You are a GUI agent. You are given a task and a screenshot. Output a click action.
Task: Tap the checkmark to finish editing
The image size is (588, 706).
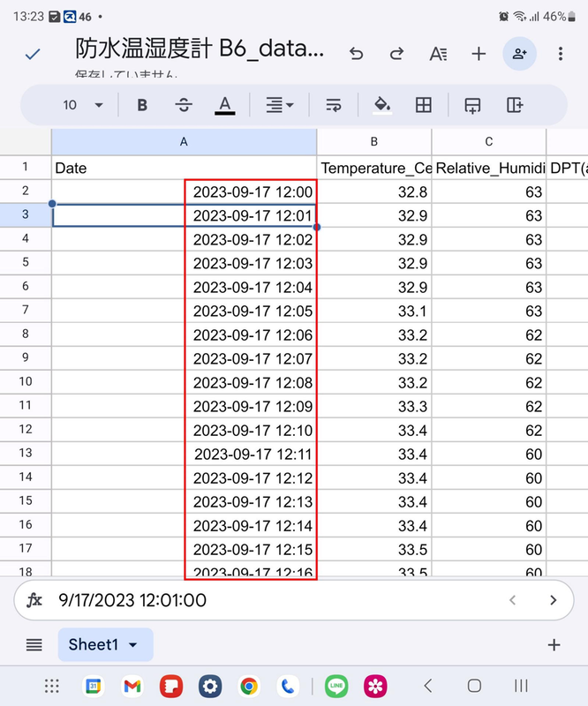point(33,54)
